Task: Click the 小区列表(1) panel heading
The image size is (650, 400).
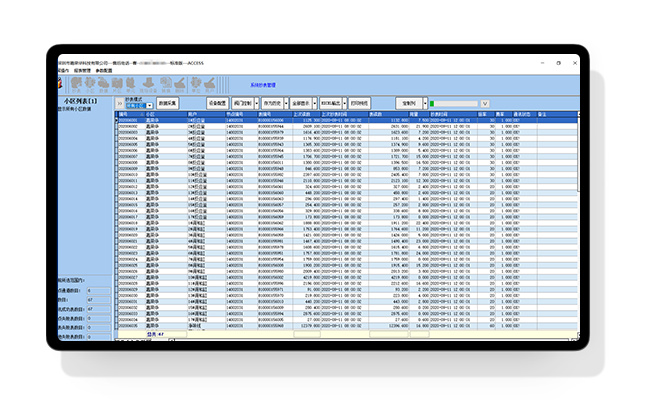Action: click(x=80, y=101)
